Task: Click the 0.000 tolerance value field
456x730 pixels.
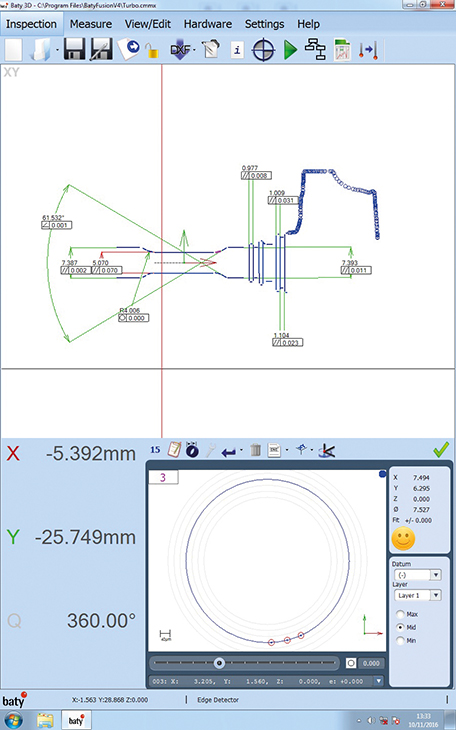Action: 371,663
